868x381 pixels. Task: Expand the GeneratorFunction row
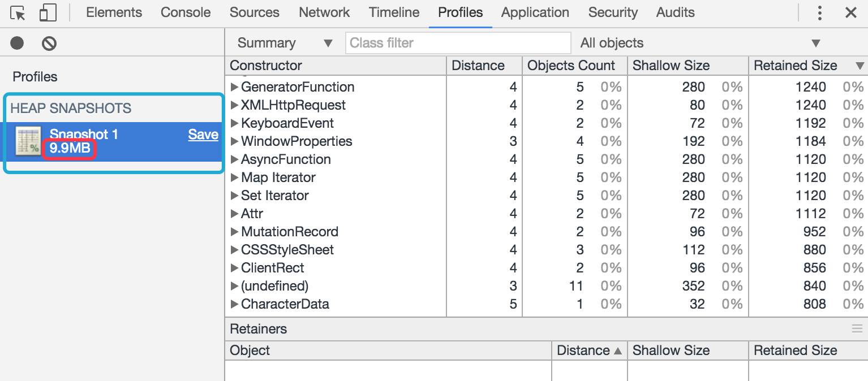235,87
